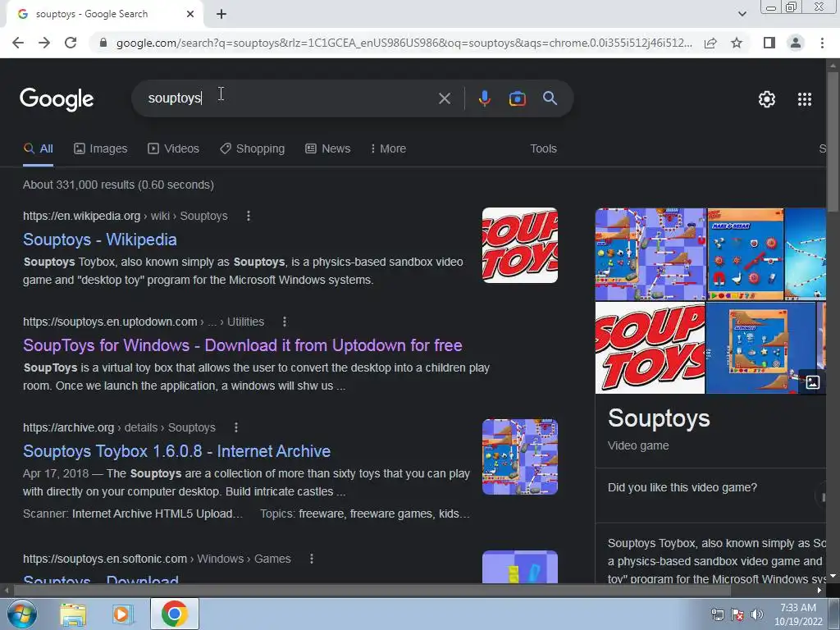Open the Windows Start menu
Image resolution: width=840 pixels, height=630 pixels.
21,614
